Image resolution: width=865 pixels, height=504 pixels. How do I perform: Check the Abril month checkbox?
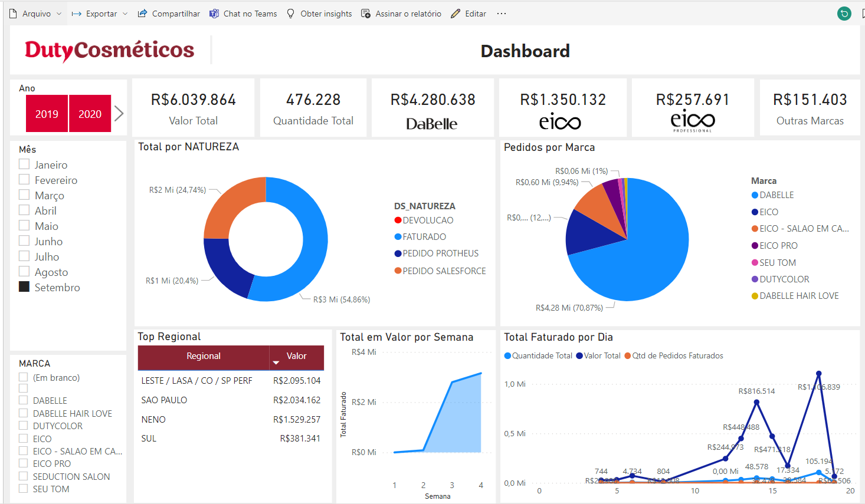point(24,210)
